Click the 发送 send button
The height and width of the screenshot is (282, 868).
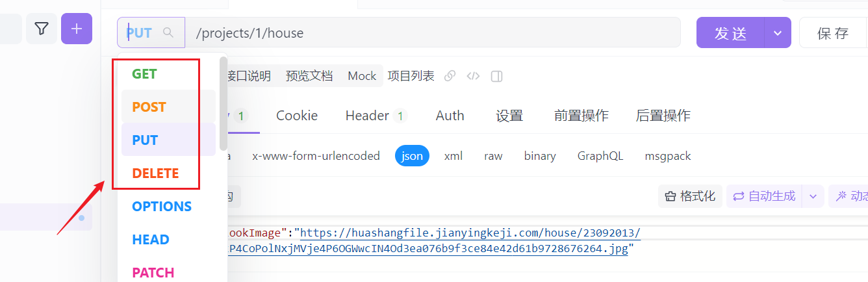[731, 32]
